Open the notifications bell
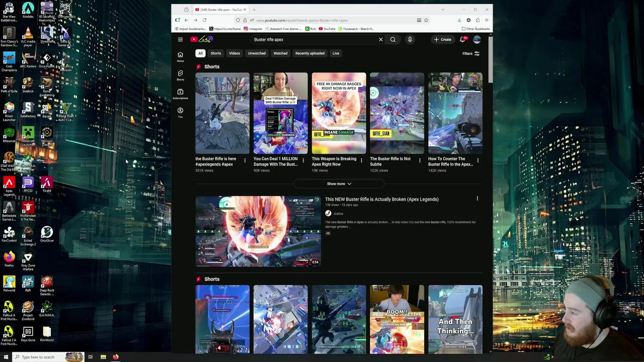Viewport: 644px width, 362px height. click(462, 39)
